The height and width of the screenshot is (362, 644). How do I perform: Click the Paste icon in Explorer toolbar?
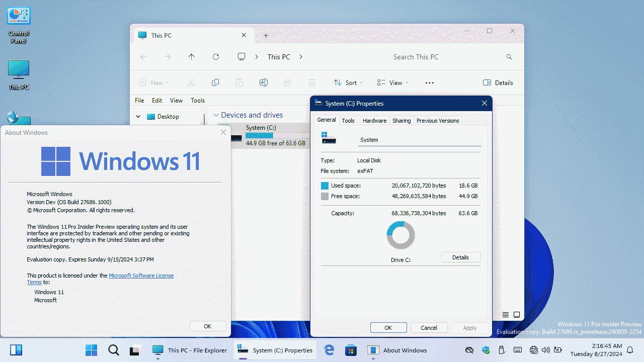click(x=239, y=82)
